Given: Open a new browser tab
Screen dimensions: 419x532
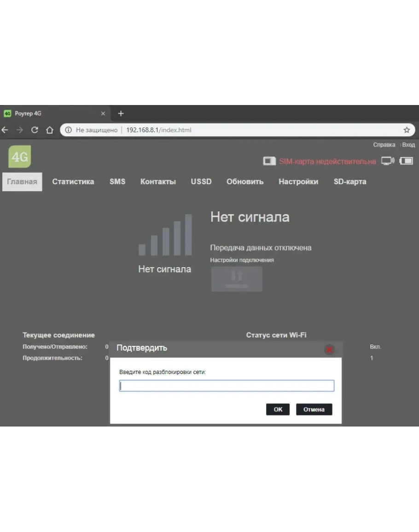Looking at the screenshot, I should point(121,113).
